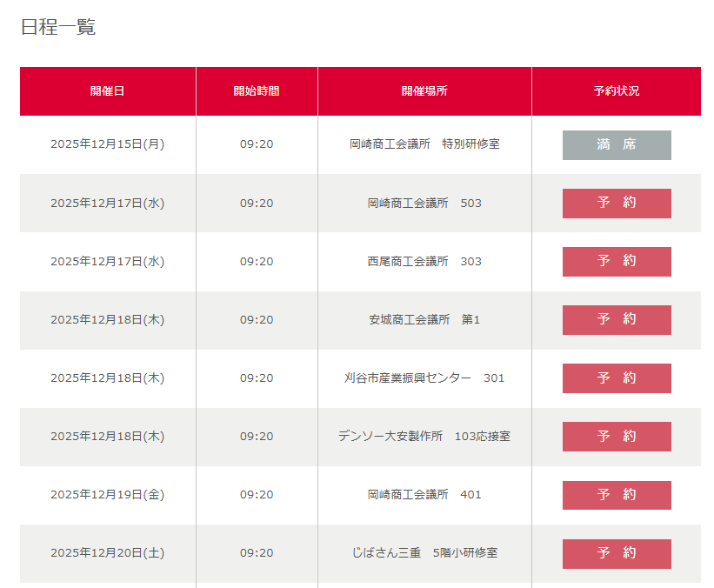Click the 開催日 column header
Screen dimensions: 714x588
point(107,91)
